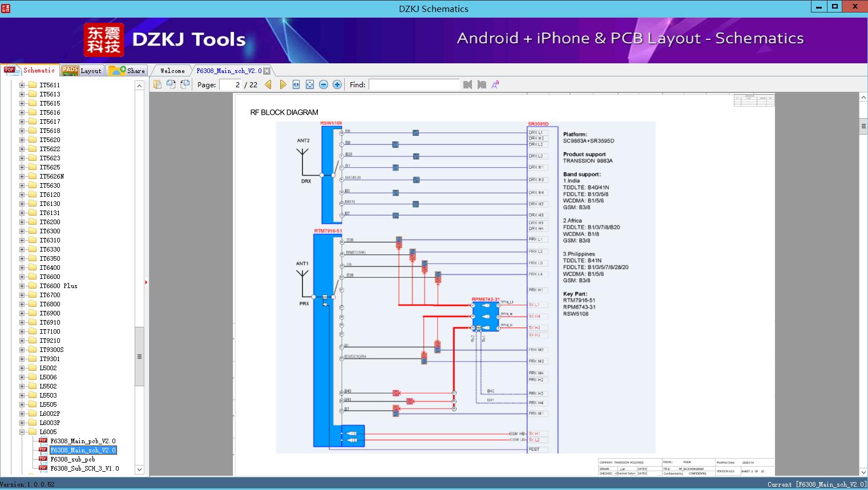Screen dimensions: 868x490
Task: Click the IT9300S folder icon
Action: coord(33,350)
